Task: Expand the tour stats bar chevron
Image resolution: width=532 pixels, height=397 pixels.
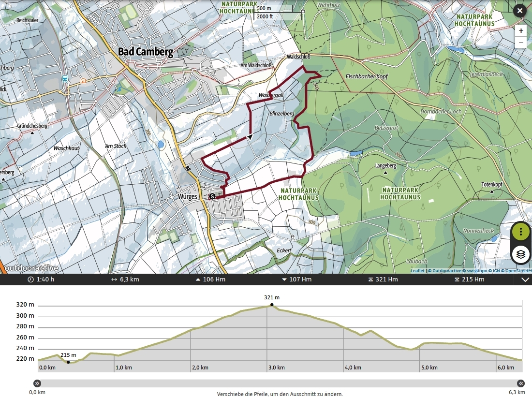Action: click(525, 279)
